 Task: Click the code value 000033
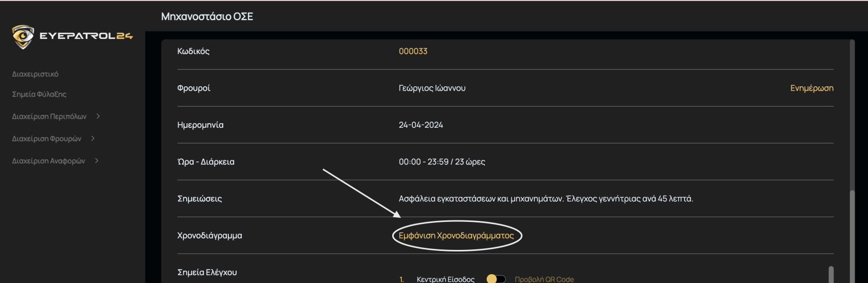pyautogui.click(x=413, y=51)
